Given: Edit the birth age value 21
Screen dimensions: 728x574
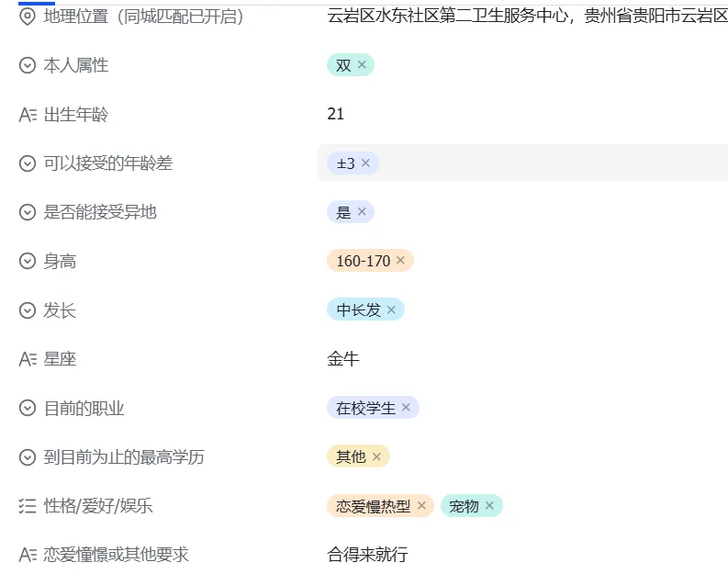Looking at the screenshot, I should coord(336,115).
